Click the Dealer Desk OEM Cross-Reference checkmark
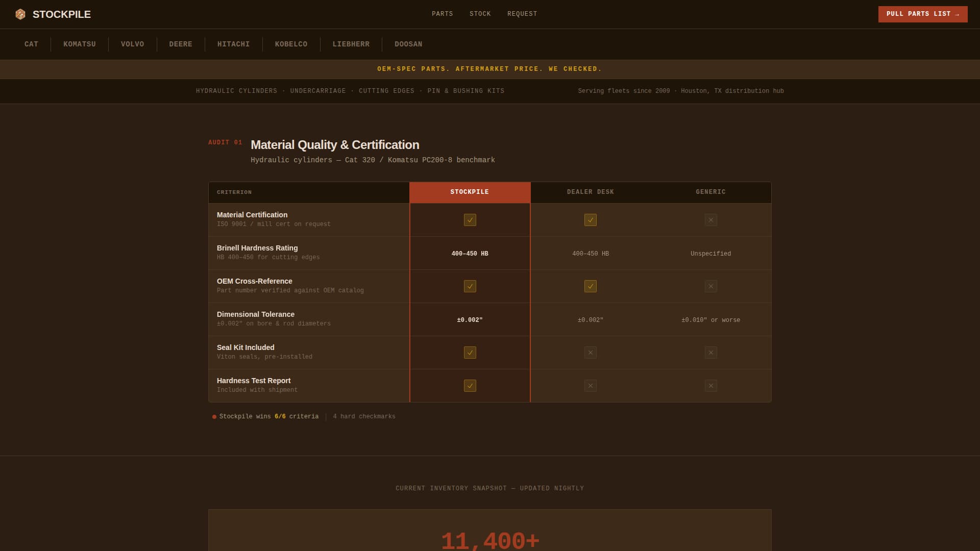The width and height of the screenshot is (980, 551). 591,286
